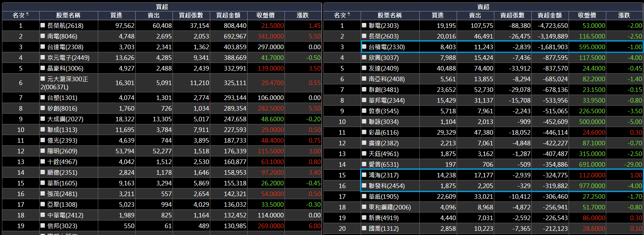Tick the 欣興(3037) checkbox
This screenshot has height=235, width=644.
tap(364, 58)
